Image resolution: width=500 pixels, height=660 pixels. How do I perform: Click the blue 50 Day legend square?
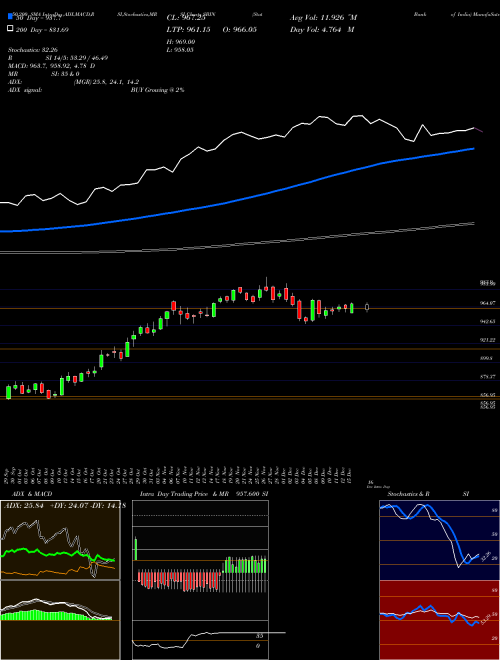(x=10, y=18)
